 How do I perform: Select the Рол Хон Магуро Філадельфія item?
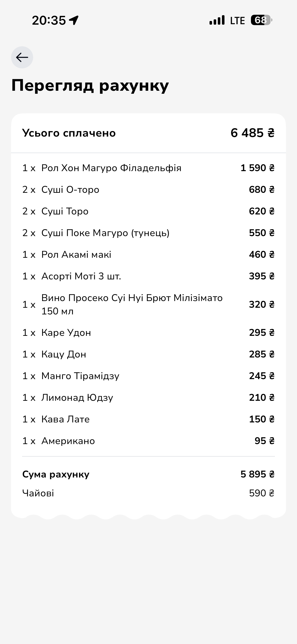148,168
